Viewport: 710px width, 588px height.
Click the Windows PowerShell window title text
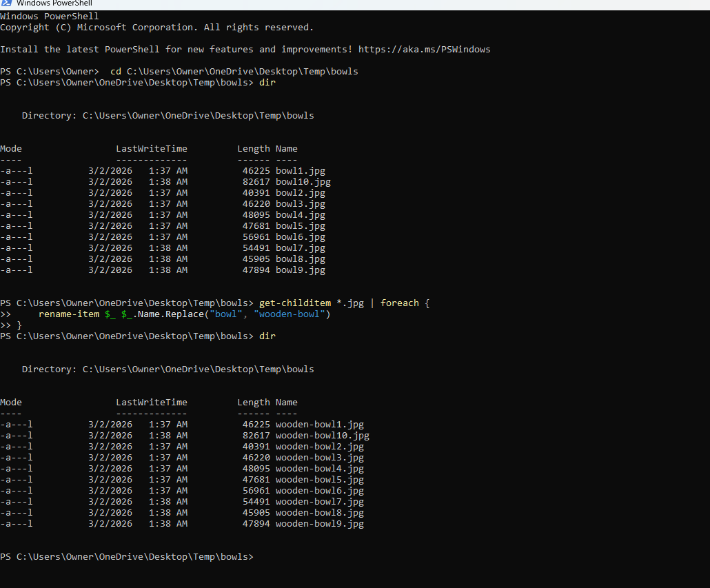click(x=54, y=3)
